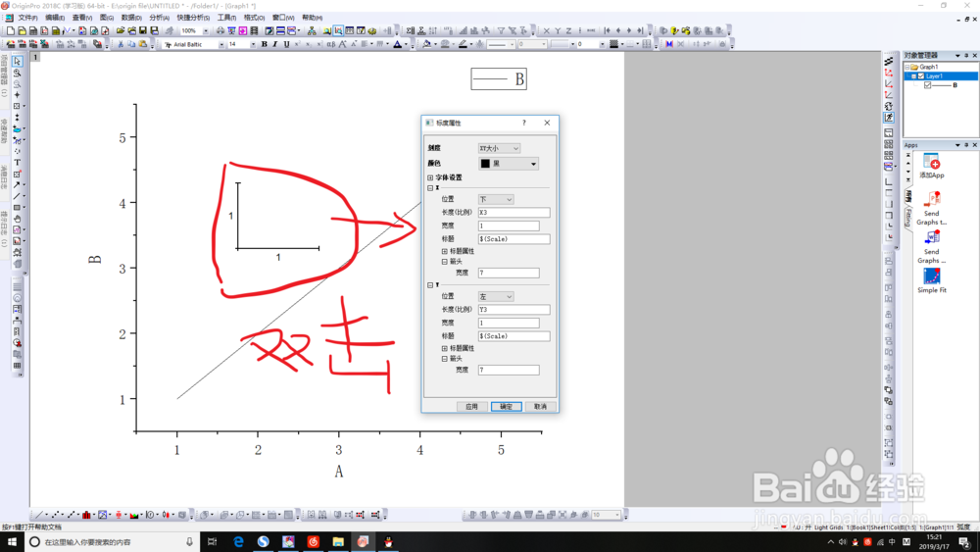
Task: Click the highlighted rescale icon in right toolbar
Action: coord(889,118)
